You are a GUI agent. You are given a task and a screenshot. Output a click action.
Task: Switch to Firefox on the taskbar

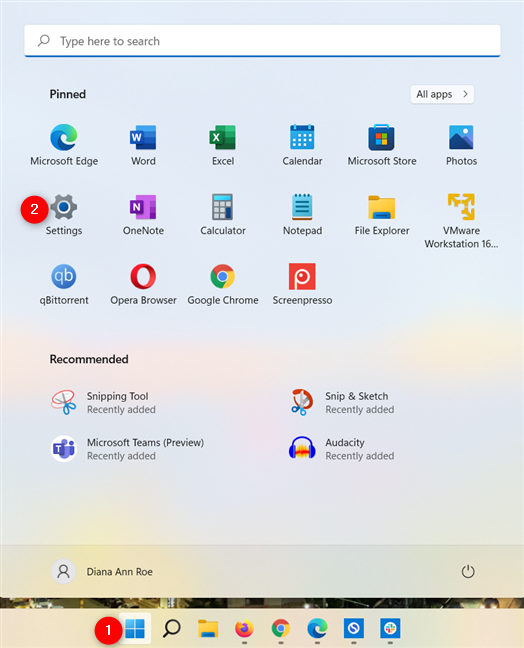(x=244, y=629)
